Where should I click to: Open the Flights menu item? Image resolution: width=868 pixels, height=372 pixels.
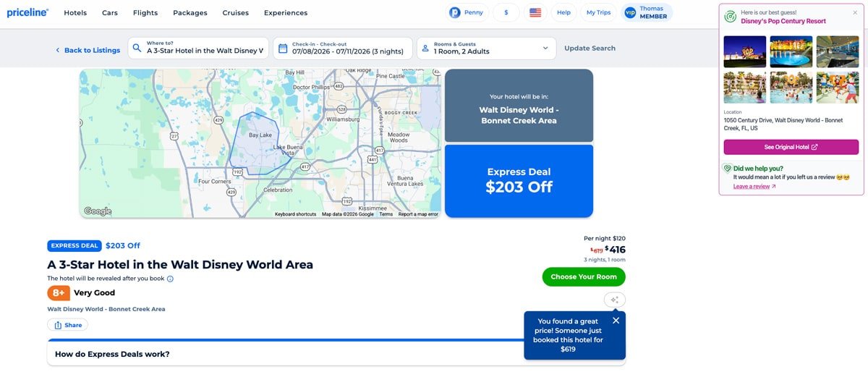[x=145, y=12]
